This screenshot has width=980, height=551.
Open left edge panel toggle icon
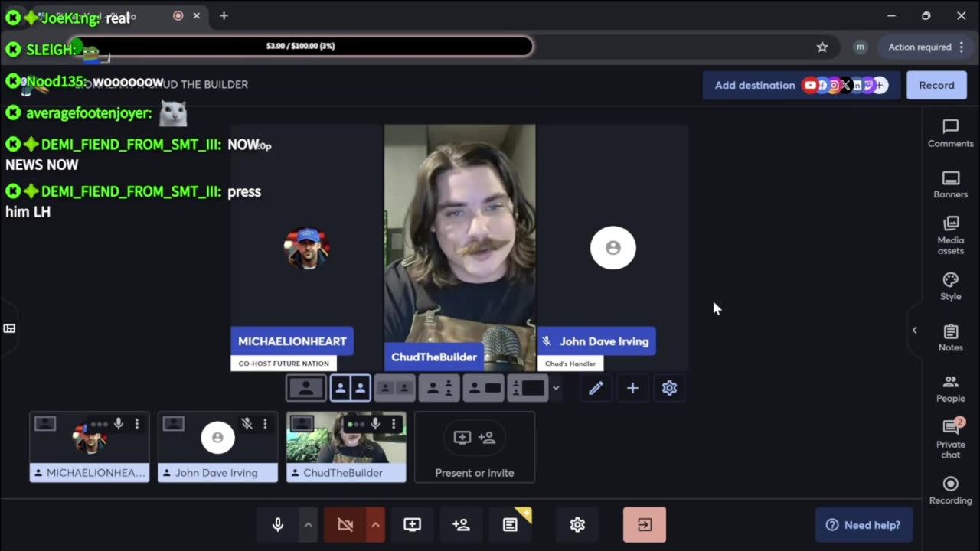coord(9,328)
